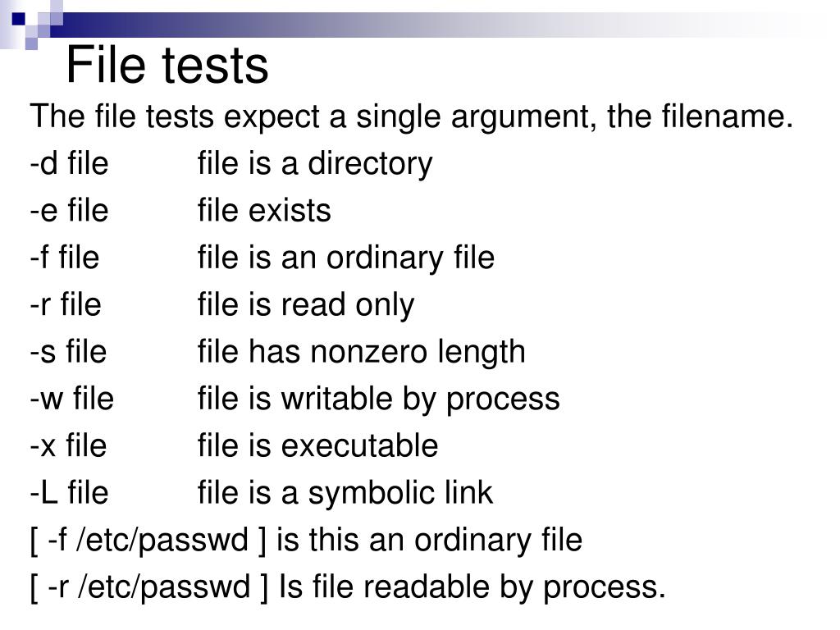Click the [ -r /etc/passwd ] example
The height and width of the screenshot is (630, 840).
point(149,587)
